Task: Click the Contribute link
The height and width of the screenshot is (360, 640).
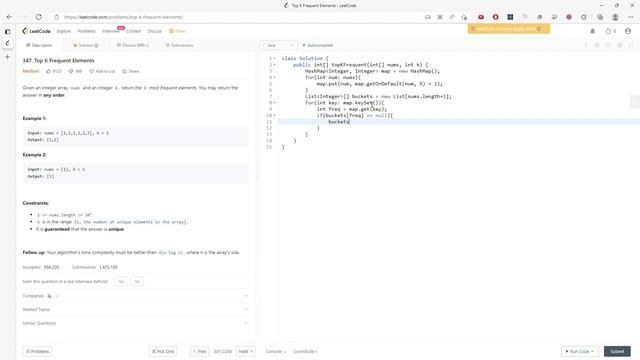Action: point(305,351)
